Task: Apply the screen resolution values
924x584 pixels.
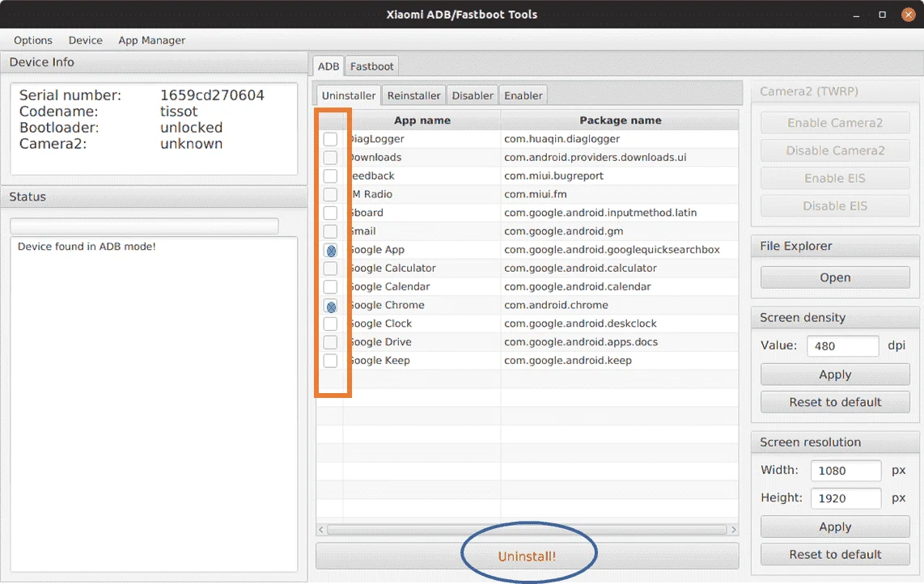Action: click(835, 527)
